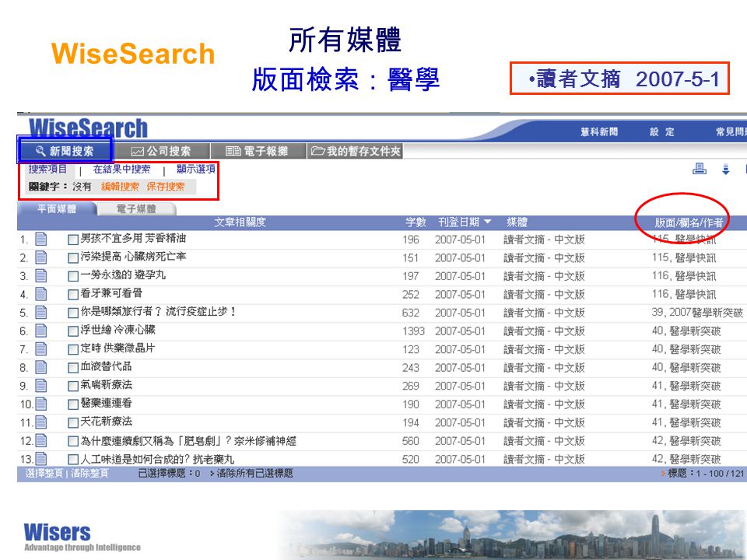
Task: Check box for 天花新療法
Action: 73,423
